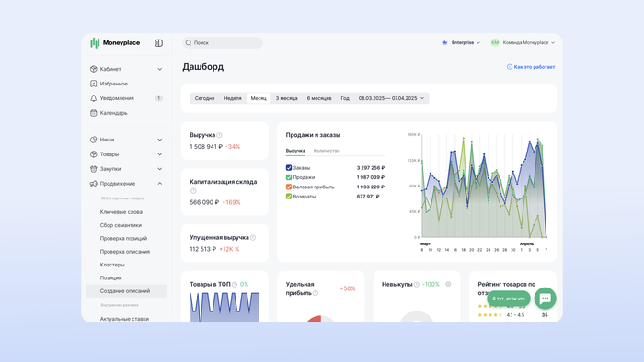Switch to the Выручка chart tab
This screenshot has height=362, width=644.
coord(295,151)
